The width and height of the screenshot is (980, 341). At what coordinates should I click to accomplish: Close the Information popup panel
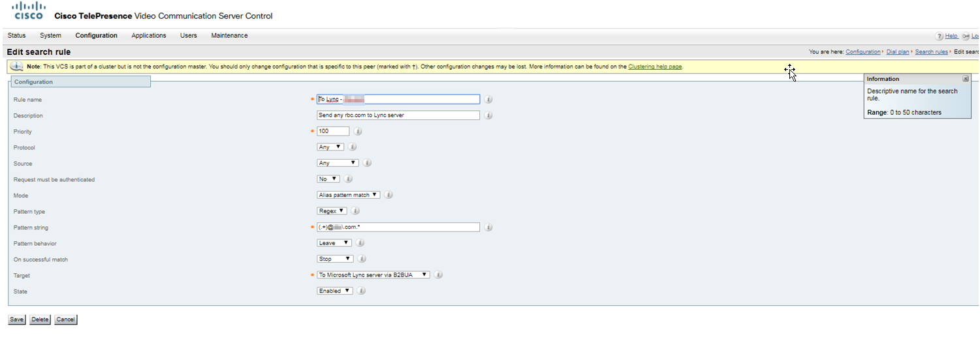[x=966, y=79]
